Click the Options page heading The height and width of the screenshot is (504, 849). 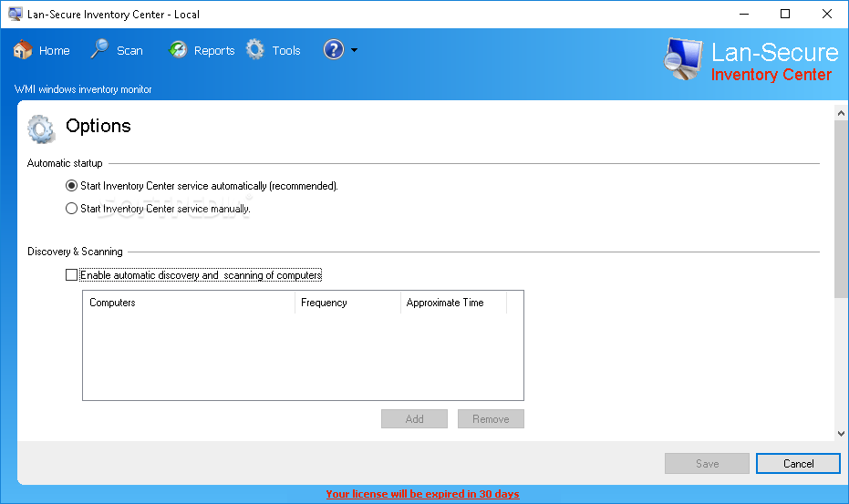point(98,126)
